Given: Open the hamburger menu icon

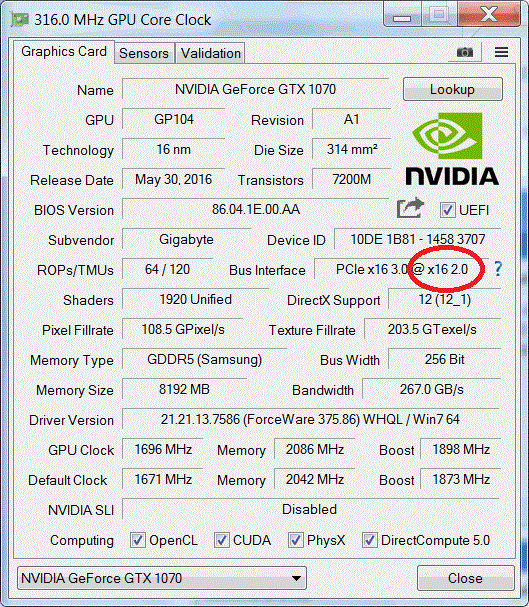Looking at the screenshot, I should [x=502, y=52].
